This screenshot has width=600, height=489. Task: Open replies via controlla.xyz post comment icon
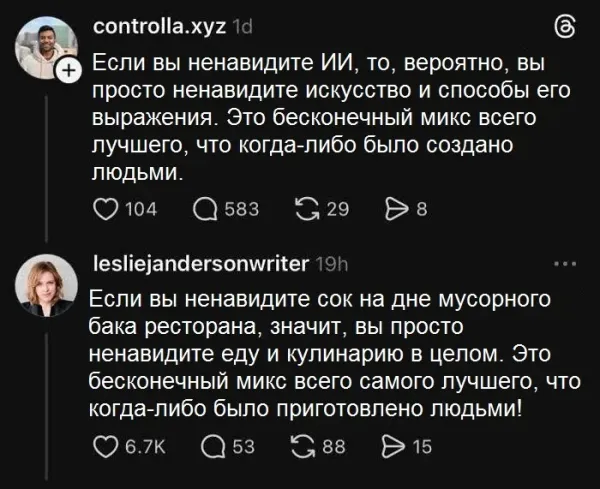(206, 209)
